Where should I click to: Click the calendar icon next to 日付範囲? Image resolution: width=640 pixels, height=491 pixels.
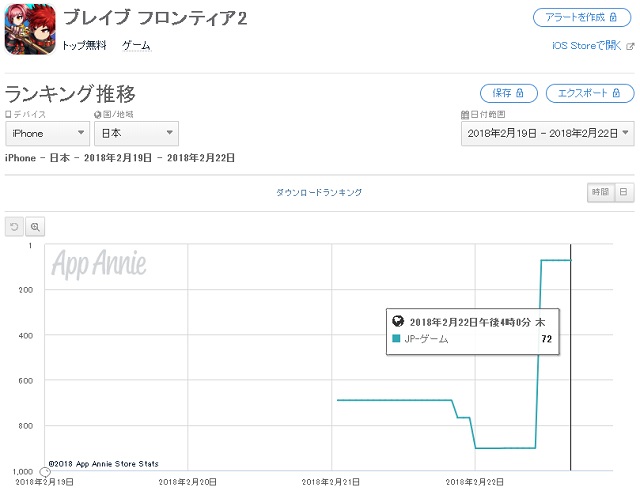click(x=464, y=115)
